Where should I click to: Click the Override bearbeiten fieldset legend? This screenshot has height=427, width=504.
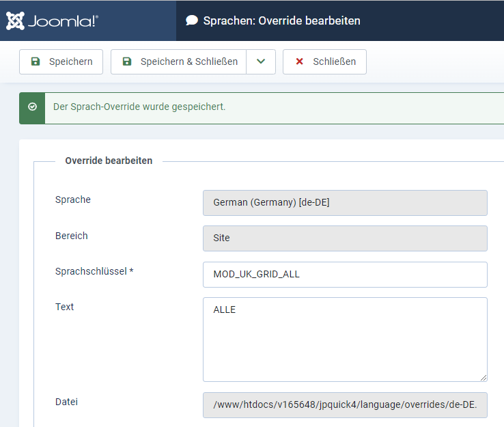click(x=109, y=161)
